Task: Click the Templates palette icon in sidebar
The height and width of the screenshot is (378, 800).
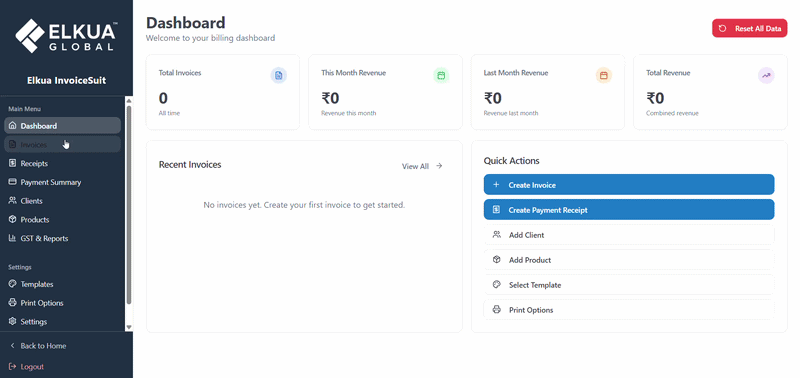Action: [13, 284]
